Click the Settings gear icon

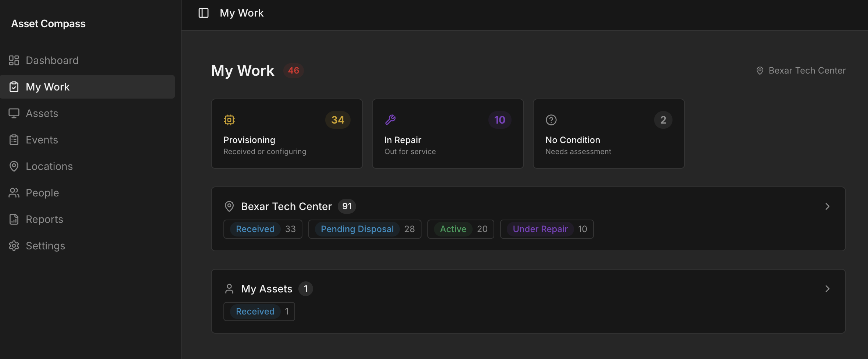[14, 246]
